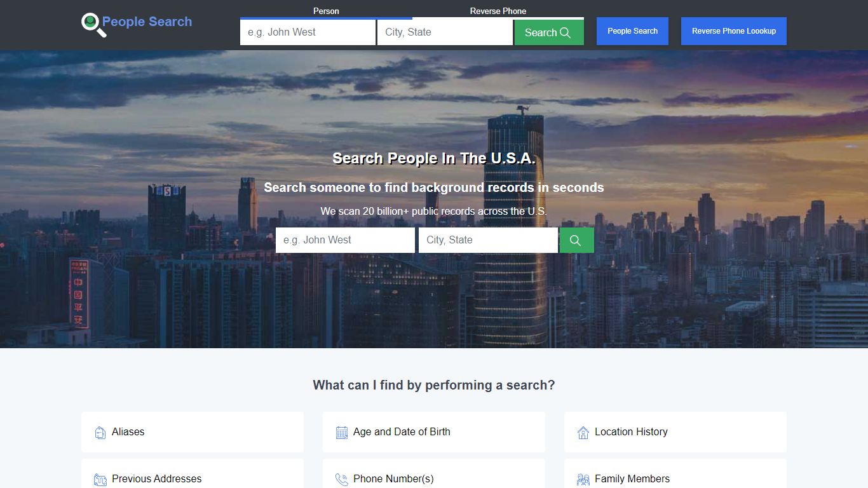This screenshot has height=488, width=868.
Task: Switch to the Reverse Phone tab
Action: (x=498, y=11)
